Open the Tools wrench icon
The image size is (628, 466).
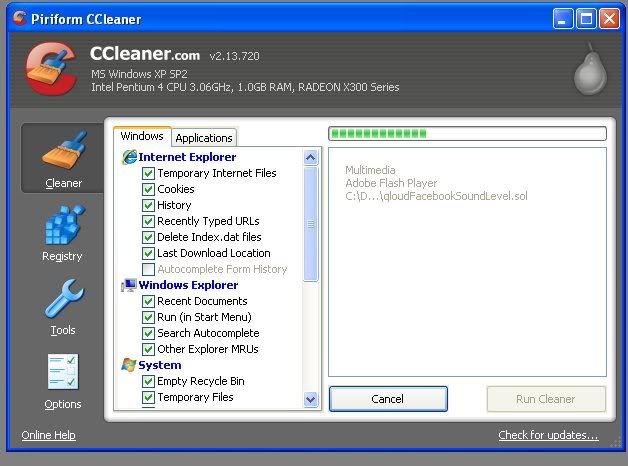click(64, 299)
